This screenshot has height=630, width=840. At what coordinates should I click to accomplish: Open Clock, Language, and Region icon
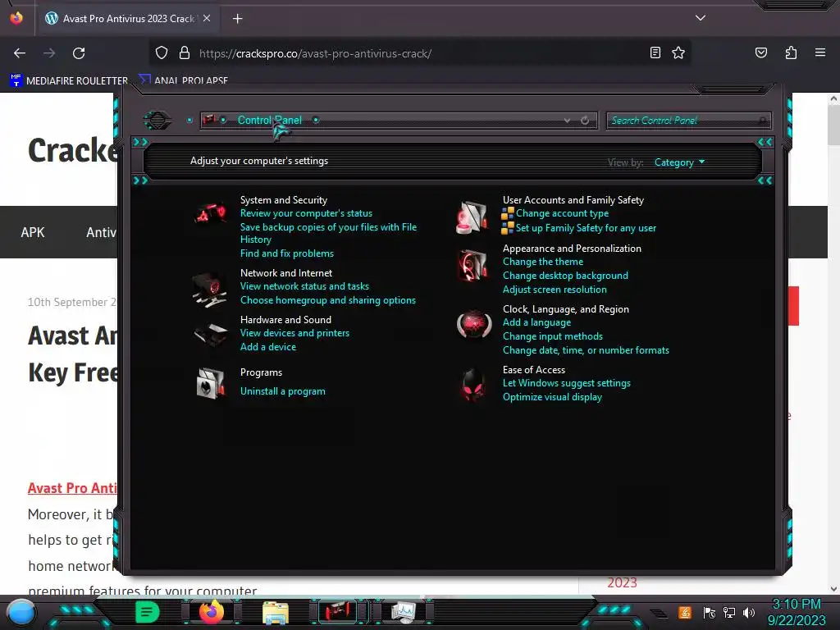tap(473, 325)
